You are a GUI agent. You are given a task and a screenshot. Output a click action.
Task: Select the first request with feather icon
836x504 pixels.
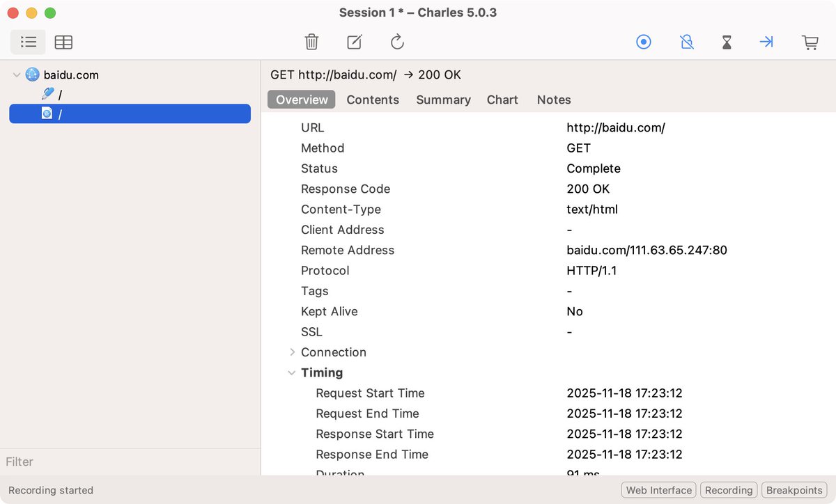[47, 94]
